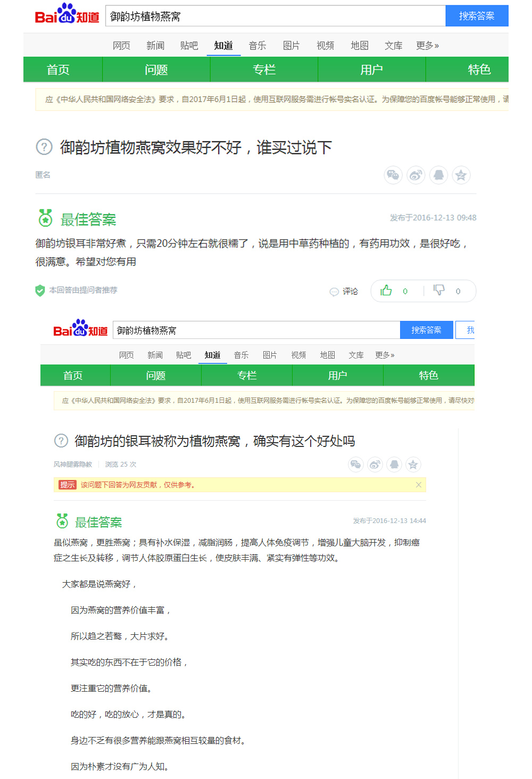The height and width of the screenshot is (779, 532).
Task: Select 用户 in lower green menu
Action: coord(338,375)
